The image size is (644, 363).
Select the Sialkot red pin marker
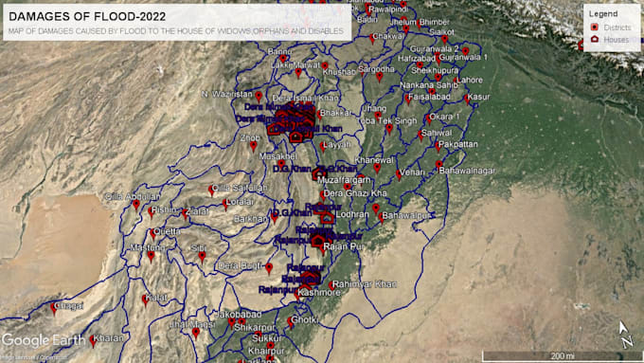coord(444,40)
